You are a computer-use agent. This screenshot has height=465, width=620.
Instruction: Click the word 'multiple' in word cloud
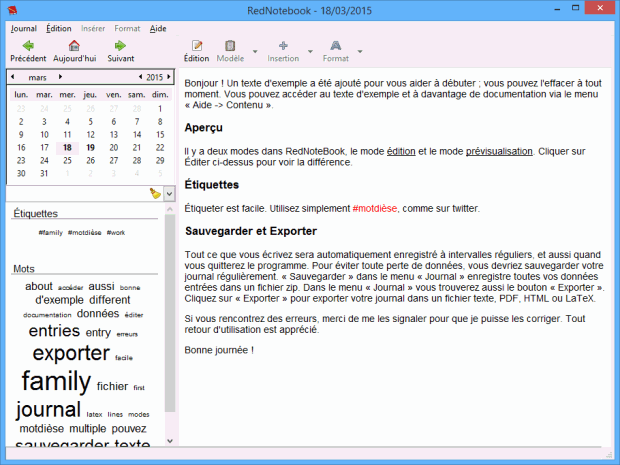[x=88, y=429]
